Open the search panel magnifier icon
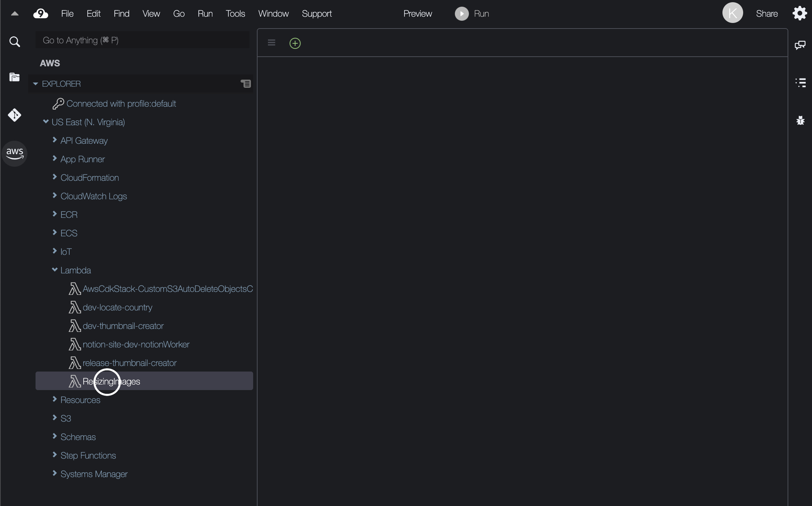The width and height of the screenshot is (812, 506). tap(14, 41)
